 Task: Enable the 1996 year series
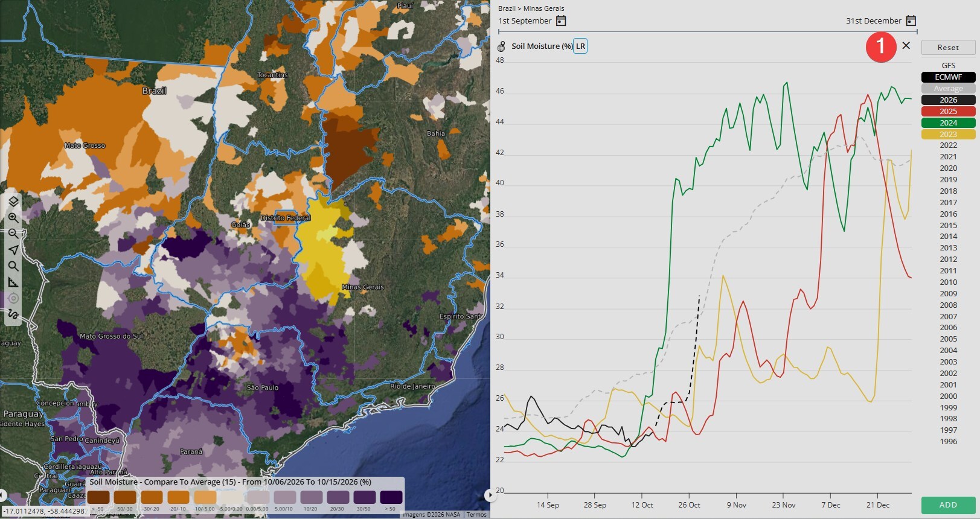click(948, 442)
